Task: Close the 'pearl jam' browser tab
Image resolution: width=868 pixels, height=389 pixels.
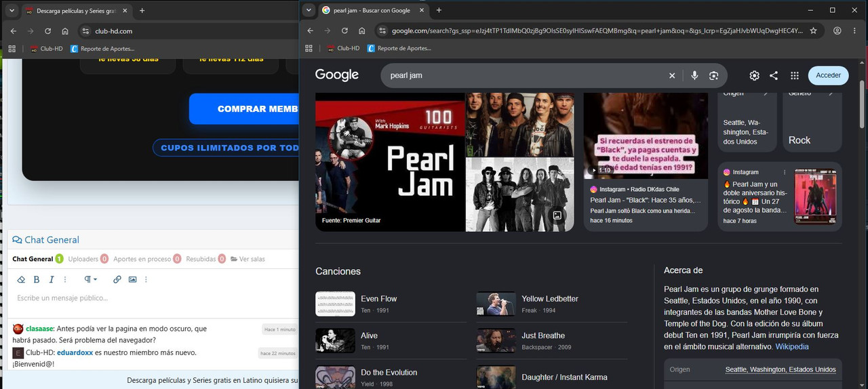Action: (x=420, y=10)
